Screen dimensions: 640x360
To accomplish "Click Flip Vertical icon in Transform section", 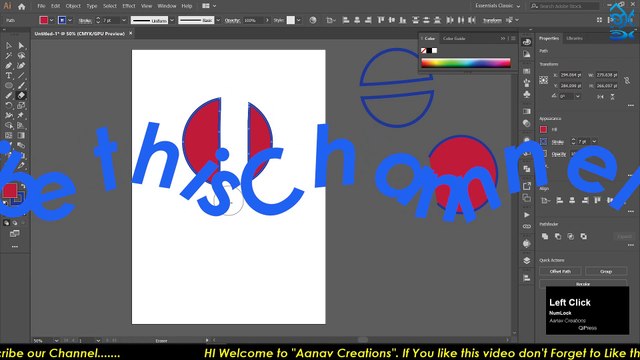I will pos(613,97).
